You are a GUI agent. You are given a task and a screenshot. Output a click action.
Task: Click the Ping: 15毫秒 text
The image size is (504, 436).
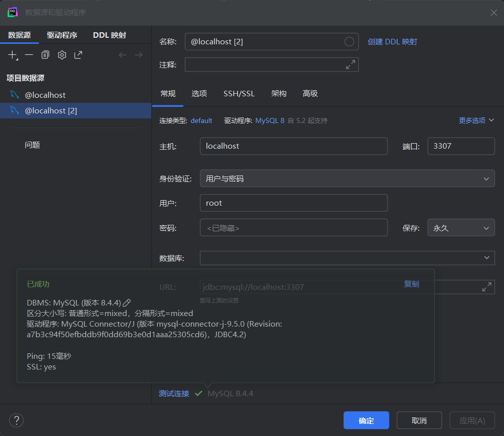49,356
